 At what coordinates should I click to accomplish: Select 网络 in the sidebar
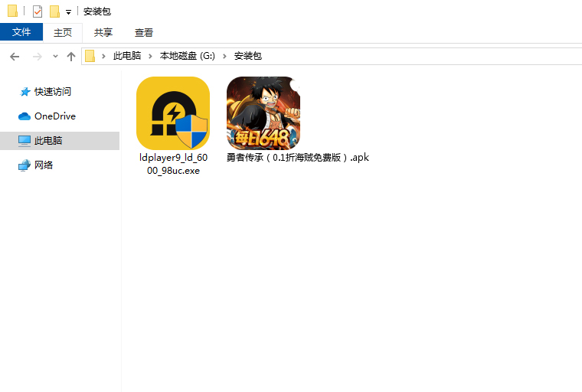[x=44, y=165]
